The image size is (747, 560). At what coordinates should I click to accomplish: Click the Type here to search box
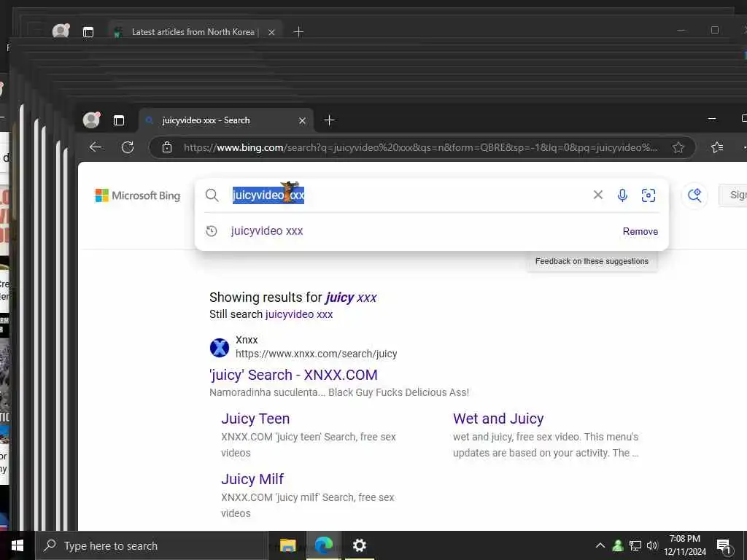click(152, 545)
